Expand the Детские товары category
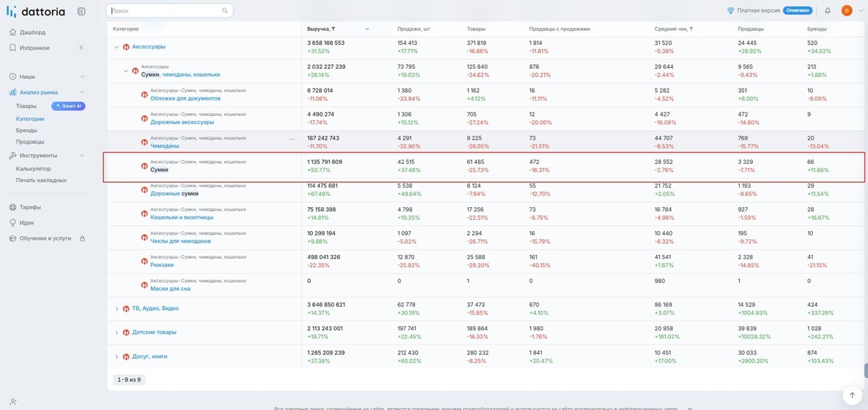This screenshot has width=868, height=410. [116, 332]
